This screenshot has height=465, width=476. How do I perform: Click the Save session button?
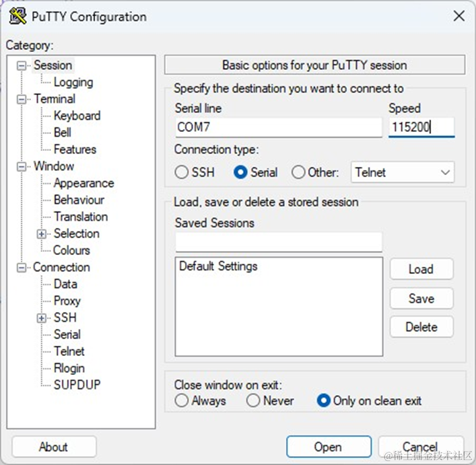click(x=421, y=298)
